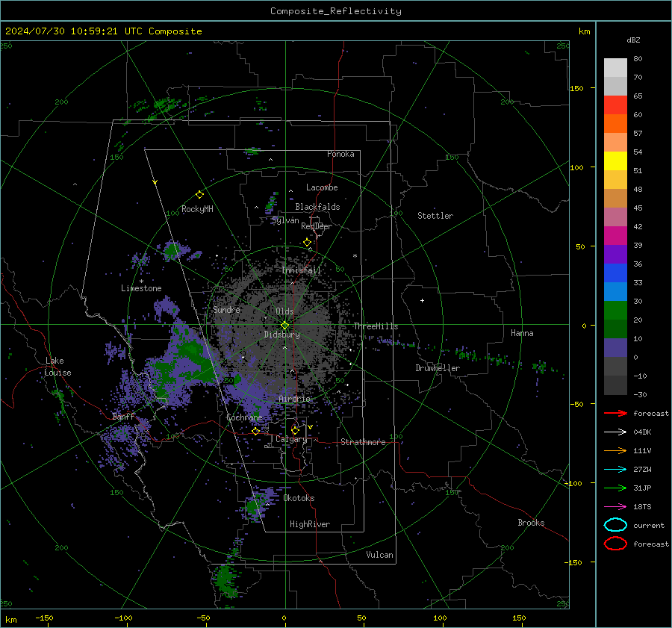Click the cyan 27ZW arrow icon

point(615,470)
